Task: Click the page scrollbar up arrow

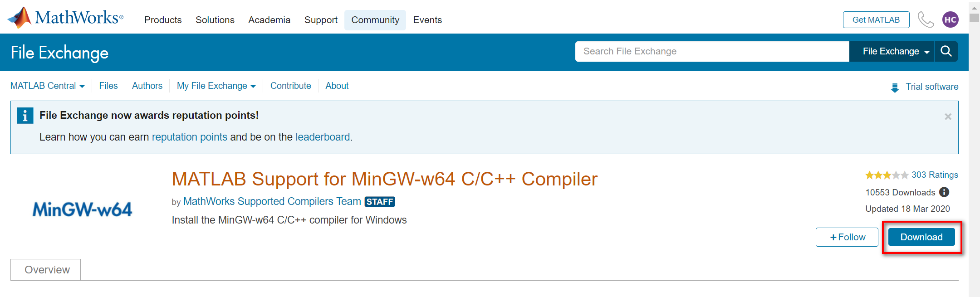Action: (x=974, y=8)
